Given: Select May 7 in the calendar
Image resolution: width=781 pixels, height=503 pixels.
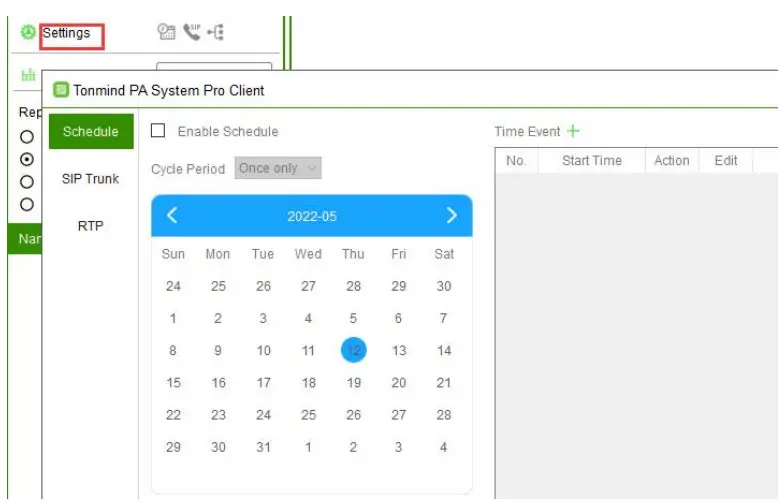Looking at the screenshot, I should click(443, 318).
